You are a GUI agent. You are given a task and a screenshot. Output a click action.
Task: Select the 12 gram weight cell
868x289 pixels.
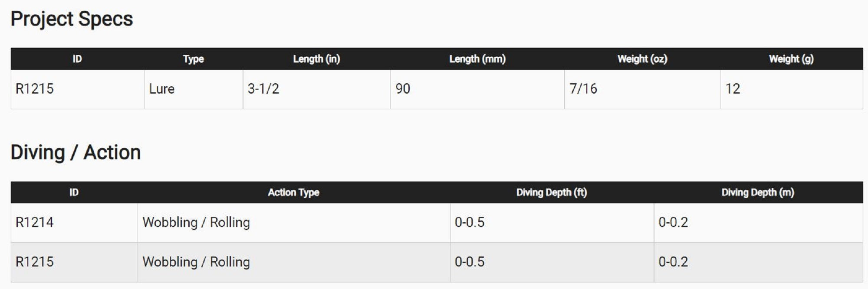pyautogui.click(x=733, y=89)
